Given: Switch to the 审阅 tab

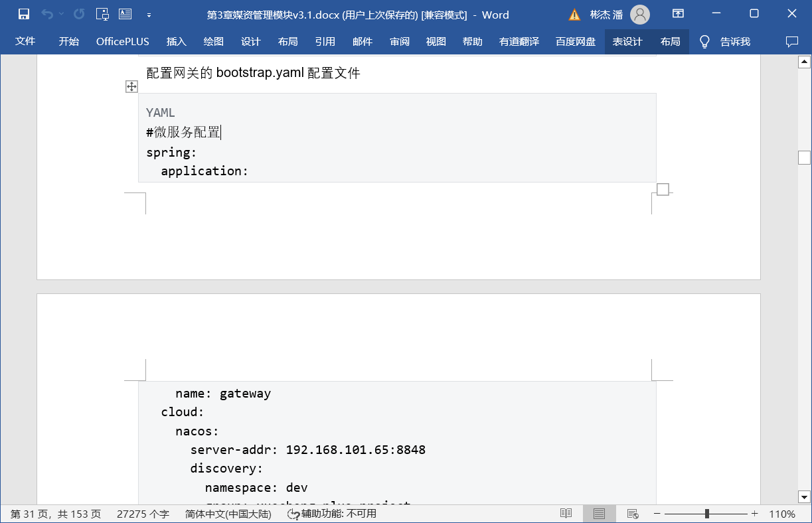Looking at the screenshot, I should [400, 41].
